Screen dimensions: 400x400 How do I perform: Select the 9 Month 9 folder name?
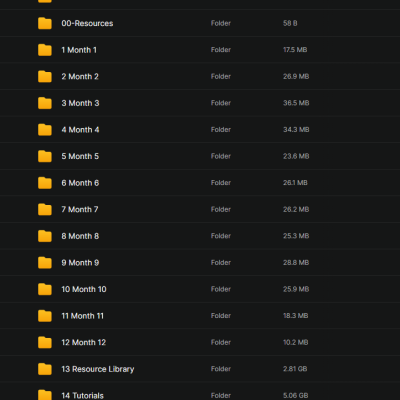80,263
